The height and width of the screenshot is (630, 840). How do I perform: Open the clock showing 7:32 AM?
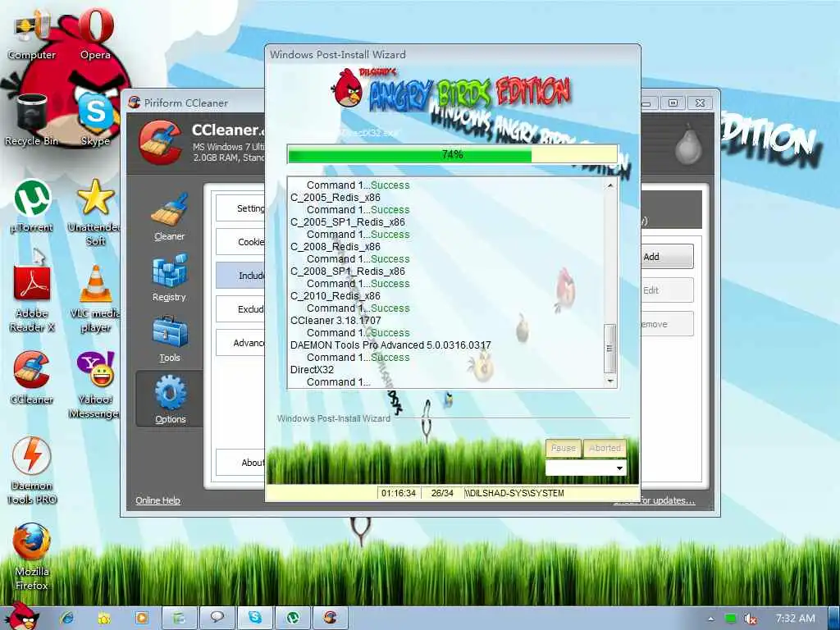(x=795, y=619)
